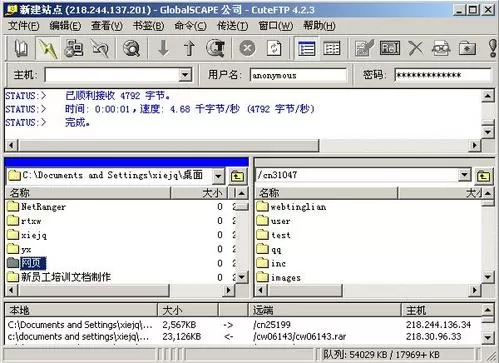Click the Download down-arrow icon
Screen dimensions: 499x363
tap(163, 49)
